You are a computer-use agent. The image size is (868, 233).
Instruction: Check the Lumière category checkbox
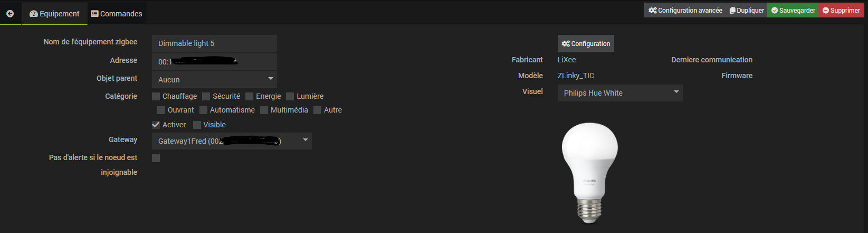click(290, 96)
